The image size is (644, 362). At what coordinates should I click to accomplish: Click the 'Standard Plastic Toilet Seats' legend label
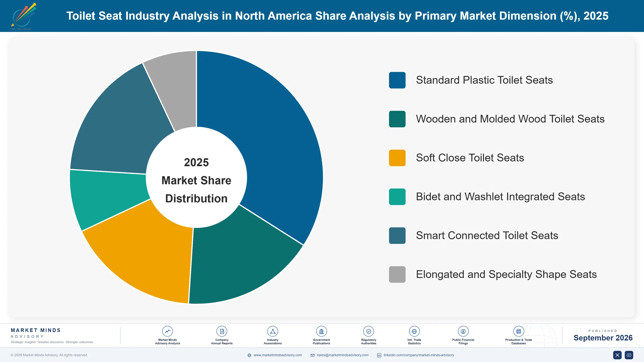tap(484, 80)
